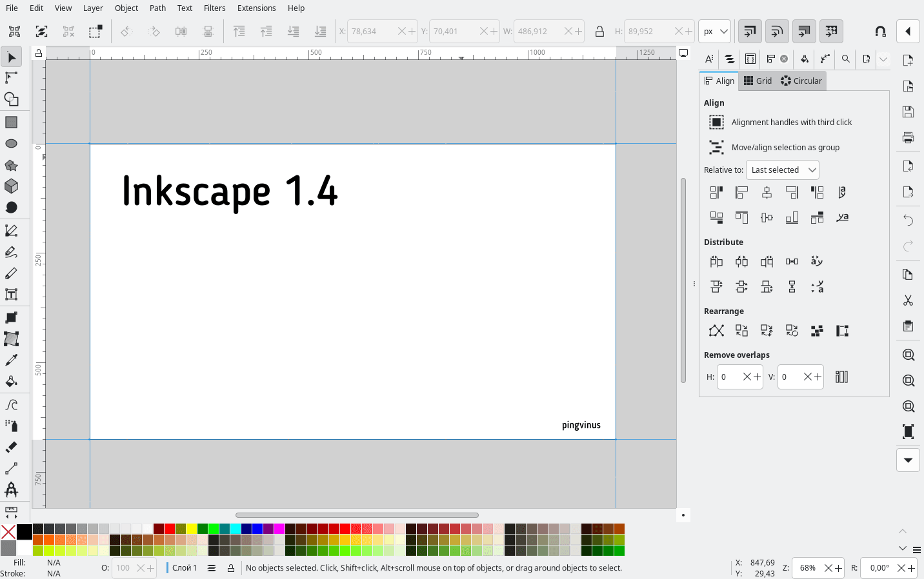Toggle layer lock in status bar
924x579 pixels.
coord(230,568)
